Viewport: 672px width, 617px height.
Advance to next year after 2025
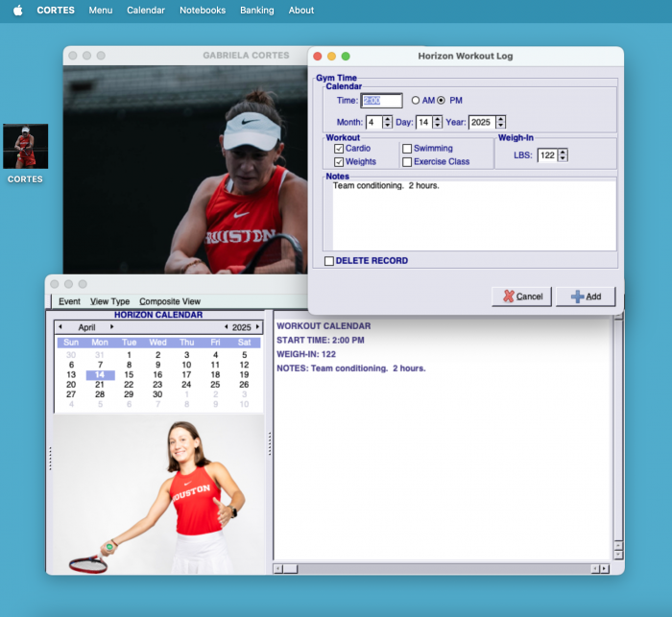[x=257, y=327]
